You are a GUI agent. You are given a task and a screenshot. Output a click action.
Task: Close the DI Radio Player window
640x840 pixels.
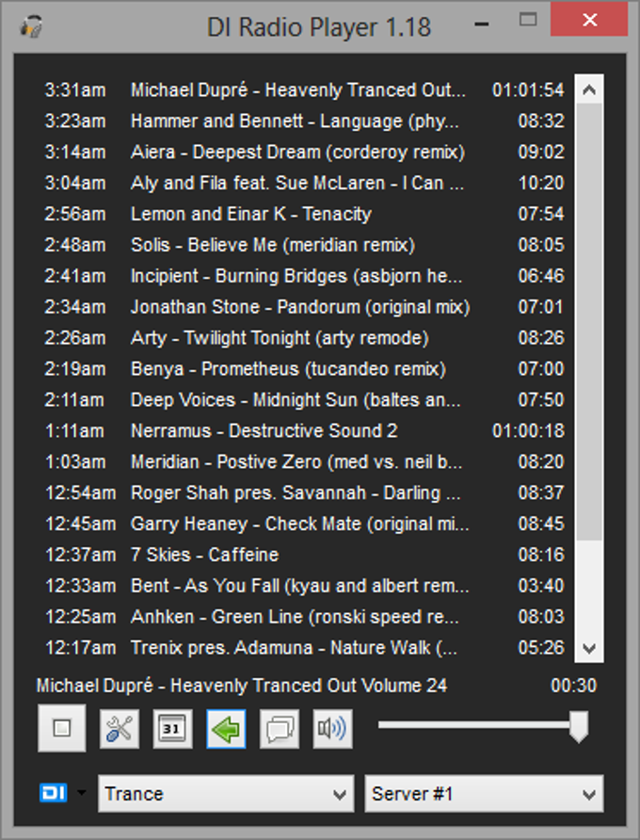[589, 21]
